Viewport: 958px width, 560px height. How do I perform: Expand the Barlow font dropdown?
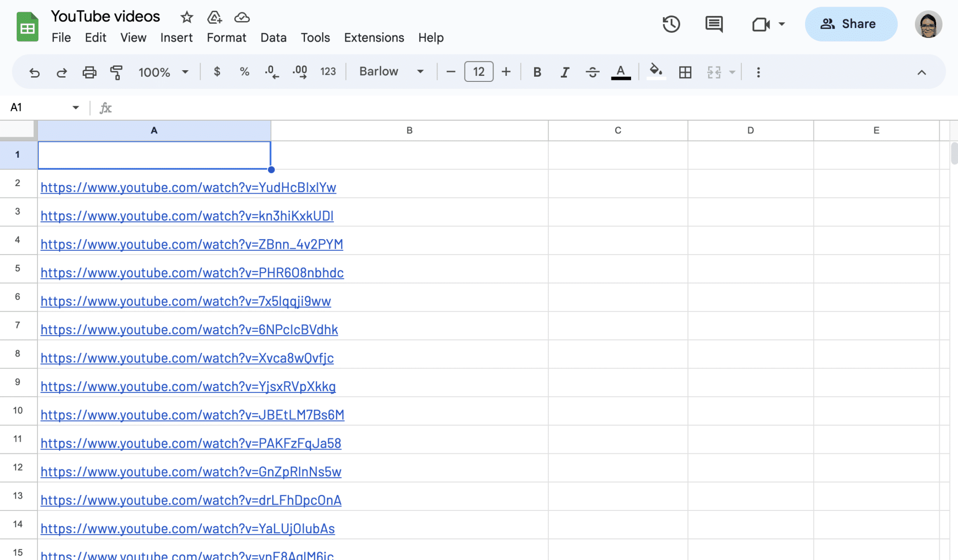pyautogui.click(x=392, y=72)
